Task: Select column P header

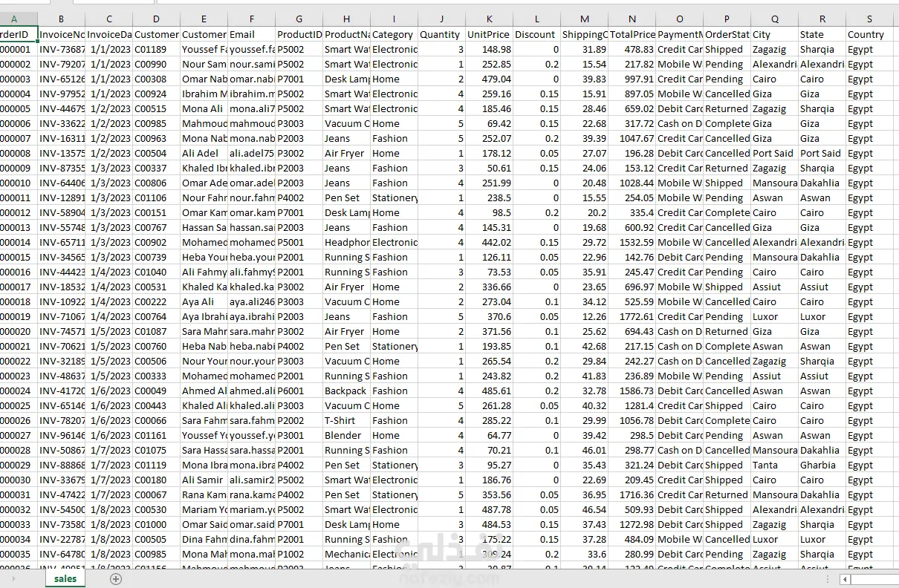Action: pyautogui.click(x=727, y=19)
